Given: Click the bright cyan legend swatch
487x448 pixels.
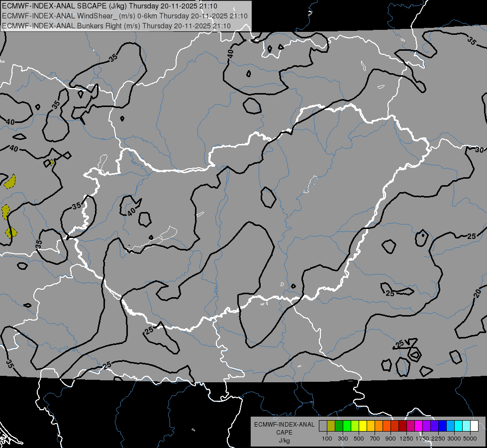Looking at the screenshot, I should pyautogui.click(x=459, y=426).
